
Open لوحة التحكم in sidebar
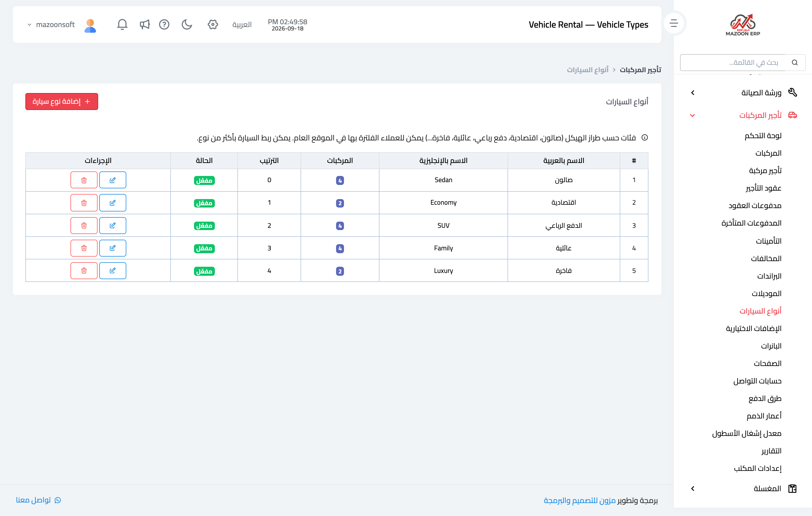763,136
